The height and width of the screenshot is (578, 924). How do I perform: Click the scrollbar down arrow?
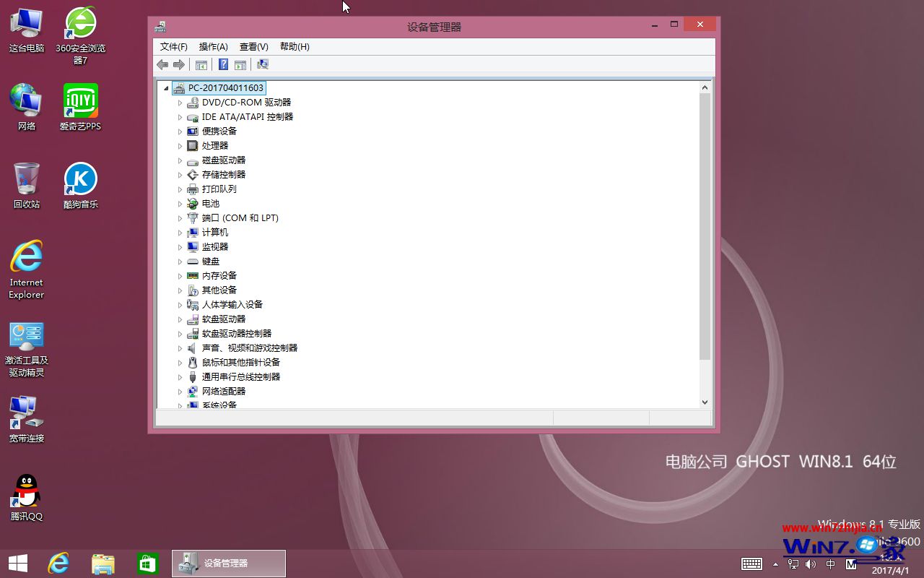(x=705, y=402)
